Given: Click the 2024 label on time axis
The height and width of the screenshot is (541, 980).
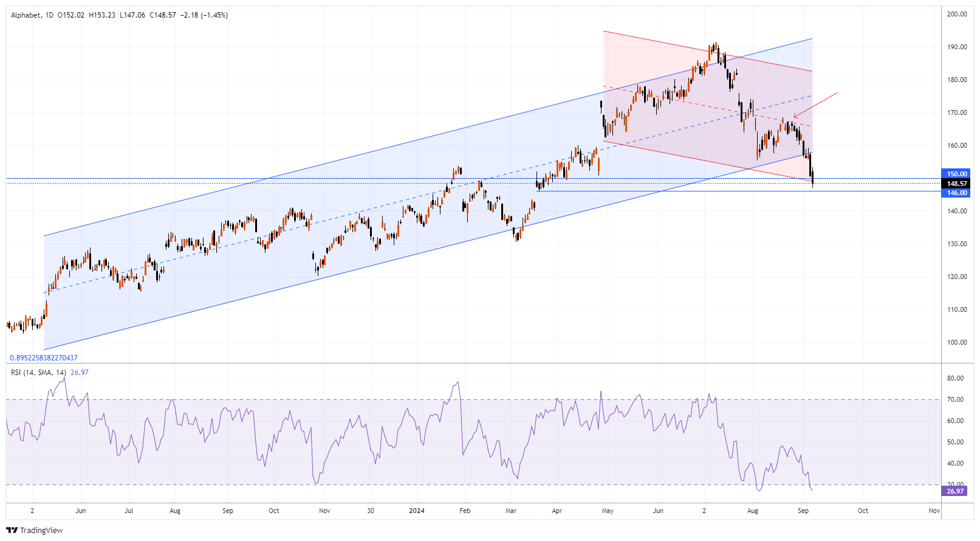Looking at the screenshot, I should coord(417,511).
